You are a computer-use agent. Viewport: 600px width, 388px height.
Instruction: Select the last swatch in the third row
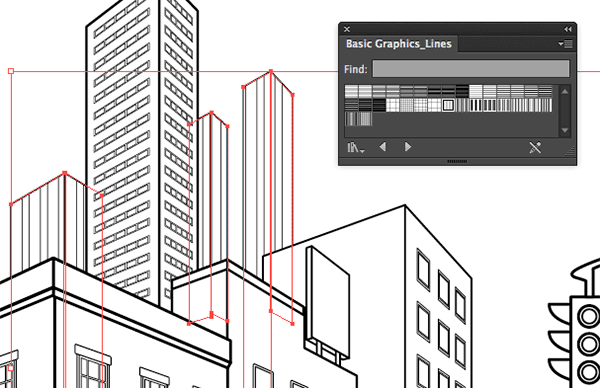(365, 119)
